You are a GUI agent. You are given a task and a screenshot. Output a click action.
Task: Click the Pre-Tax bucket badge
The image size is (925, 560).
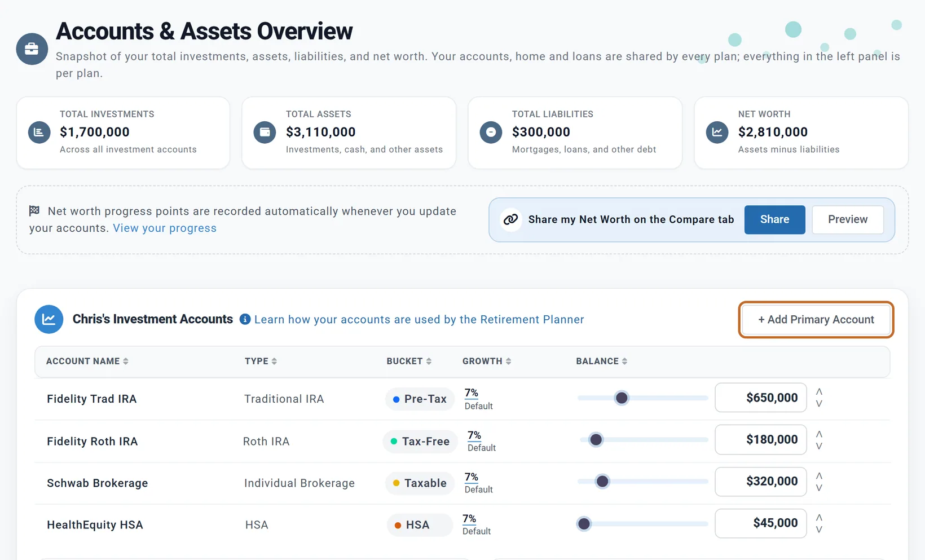[420, 399]
